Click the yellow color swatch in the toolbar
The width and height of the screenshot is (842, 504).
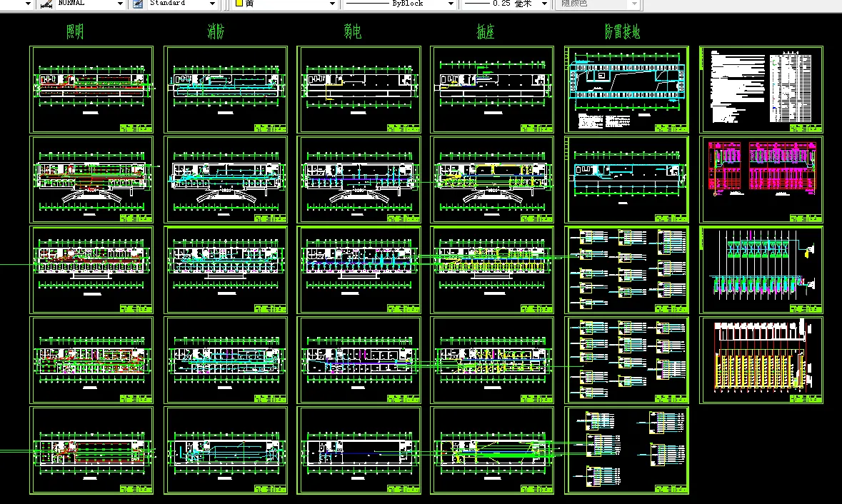[x=239, y=4]
